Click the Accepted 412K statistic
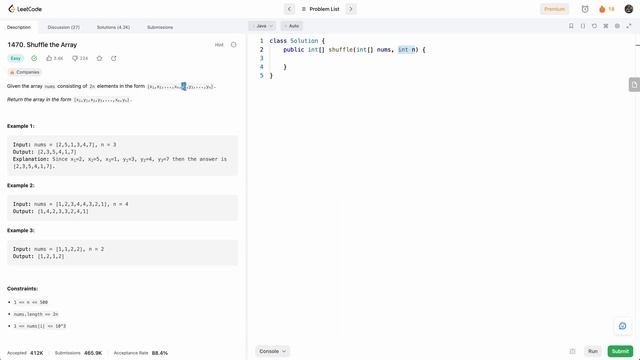This screenshot has height=360, width=640. click(x=25, y=353)
